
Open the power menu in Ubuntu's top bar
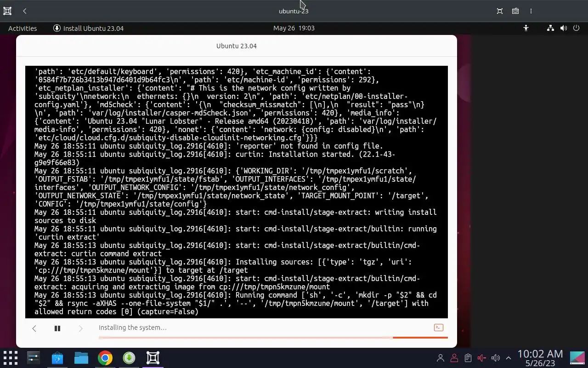[577, 28]
